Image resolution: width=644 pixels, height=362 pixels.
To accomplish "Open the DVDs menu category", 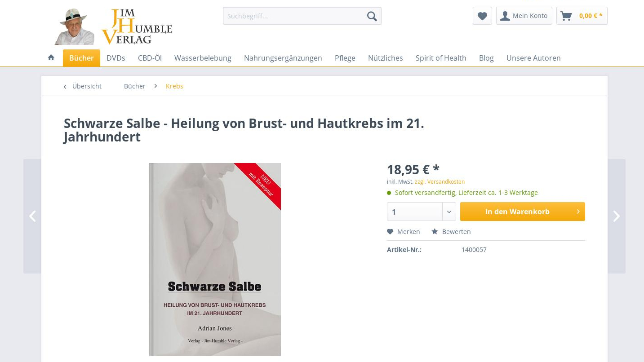I will tap(116, 58).
